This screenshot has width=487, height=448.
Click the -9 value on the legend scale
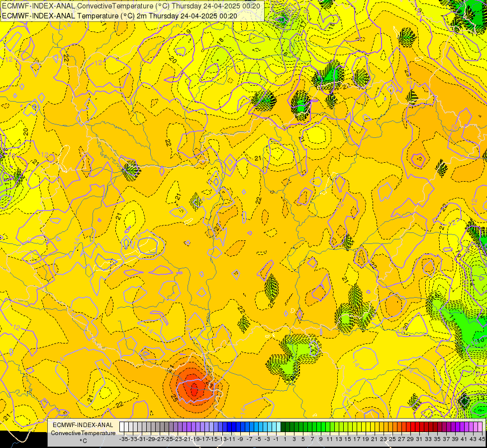click(240, 439)
